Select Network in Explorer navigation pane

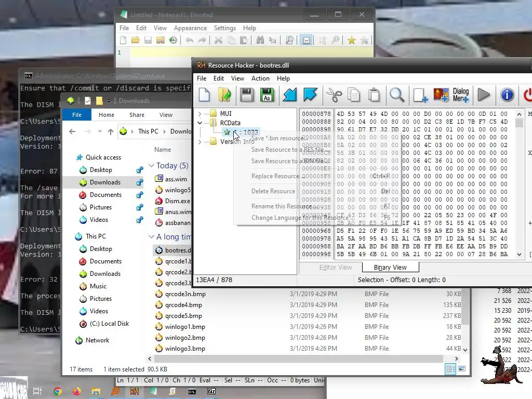97,340
